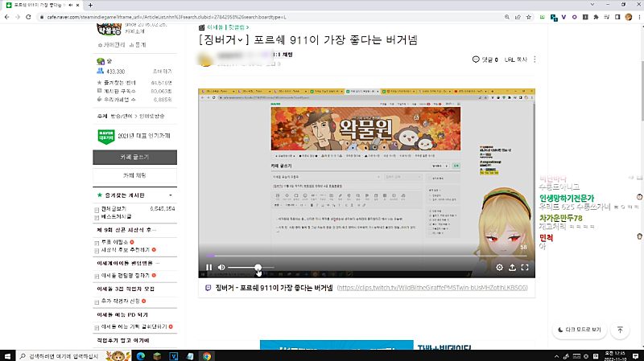Open the 전체글보기 board

[x=114, y=208]
